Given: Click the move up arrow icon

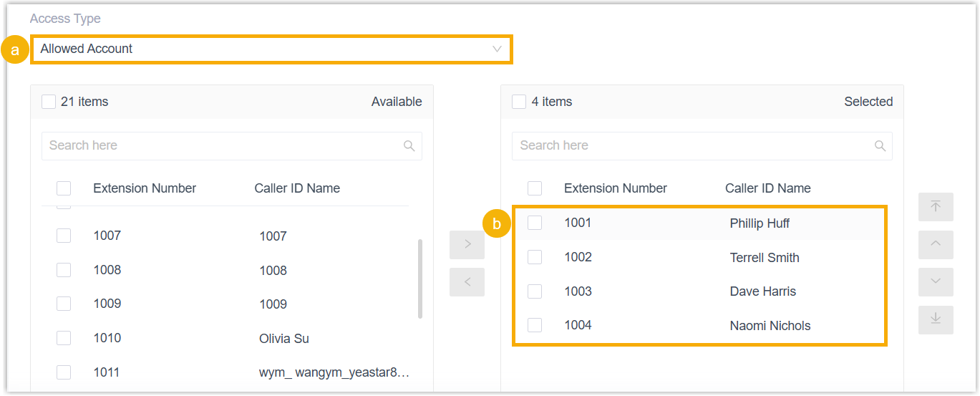Looking at the screenshot, I should [x=936, y=244].
